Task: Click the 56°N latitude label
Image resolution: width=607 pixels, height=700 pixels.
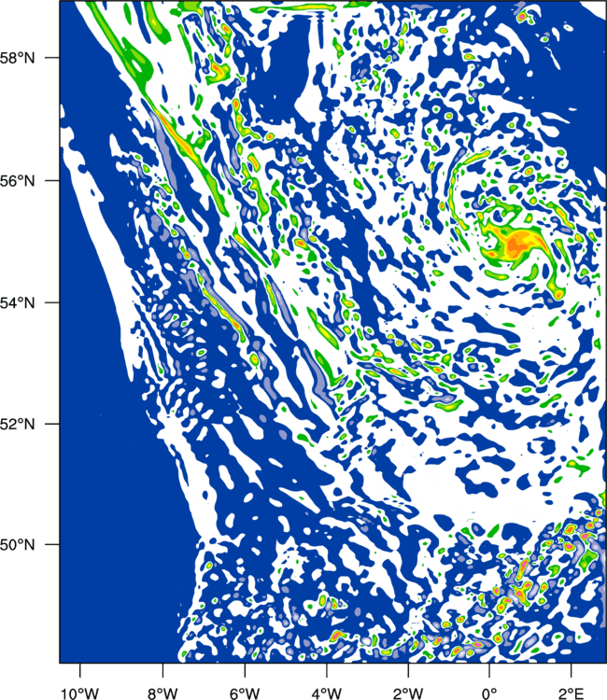Action: pos(18,181)
